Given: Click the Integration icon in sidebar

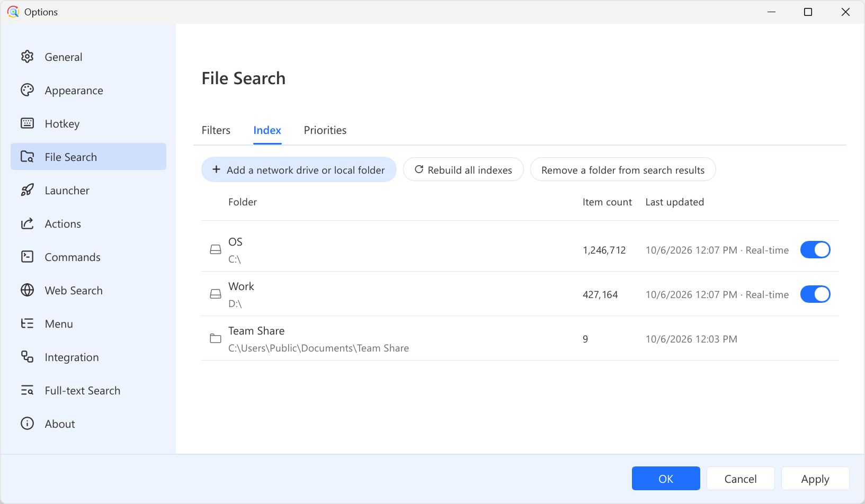Looking at the screenshot, I should [27, 357].
